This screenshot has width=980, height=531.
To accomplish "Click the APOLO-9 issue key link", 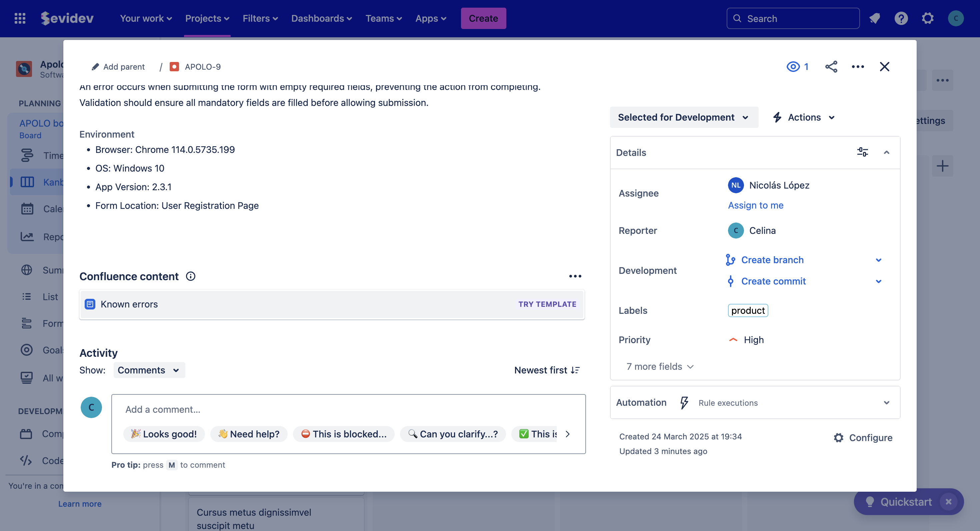I will click(x=203, y=67).
